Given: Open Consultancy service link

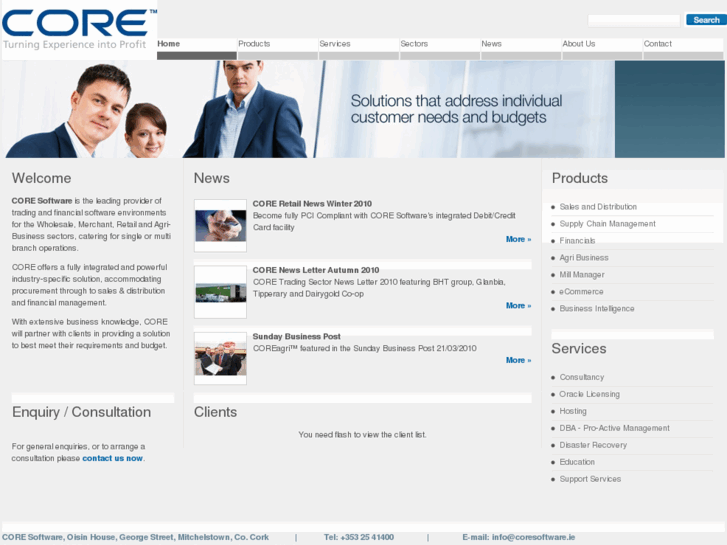Looking at the screenshot, I should click(x=582, y=377).
